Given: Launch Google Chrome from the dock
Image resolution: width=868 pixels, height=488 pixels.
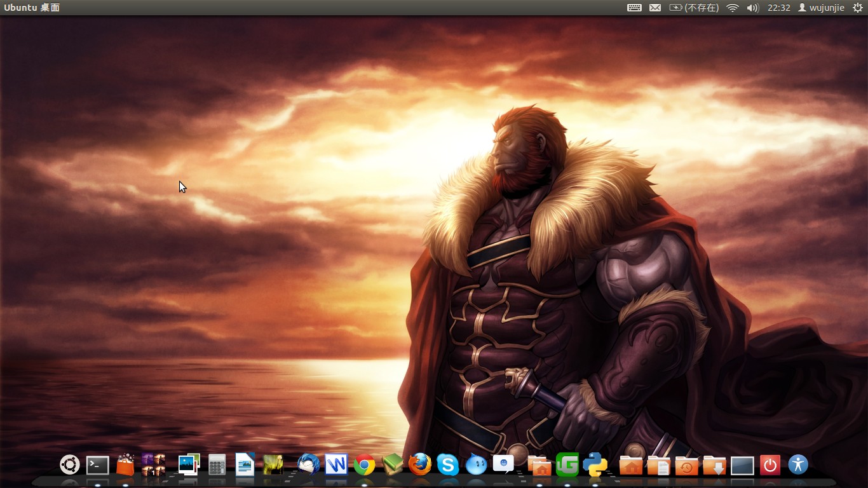Looking at the screenshot, I should point(364,465).
